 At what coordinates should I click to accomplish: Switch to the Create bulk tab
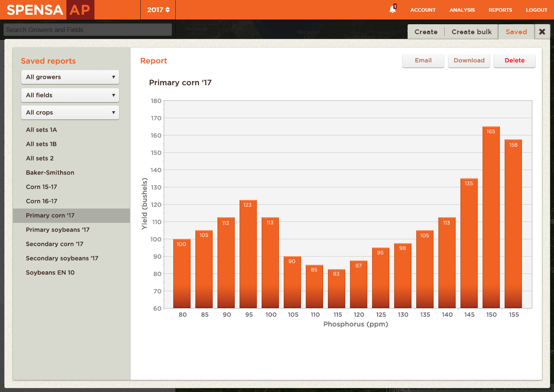(471, 32)
